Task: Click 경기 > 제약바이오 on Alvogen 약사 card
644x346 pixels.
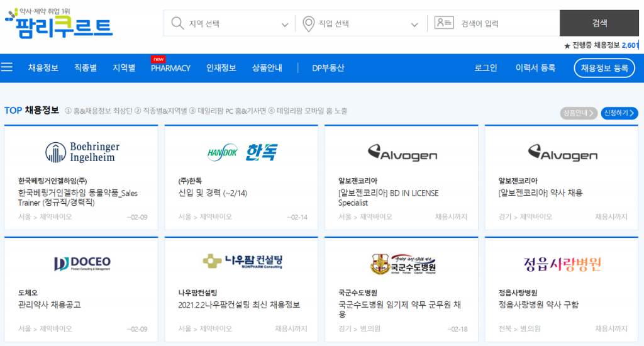Action: 525,216
